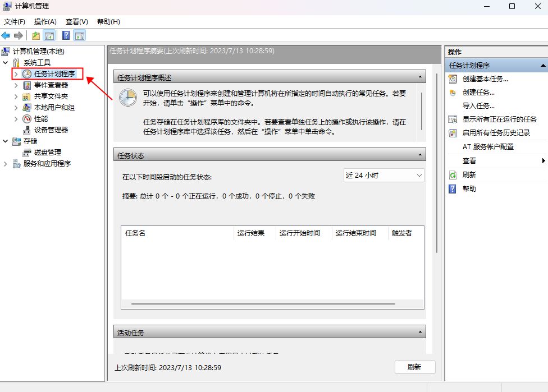Open the 操作 menu
The width and height of the screenshot is (548, 392).
45,21
